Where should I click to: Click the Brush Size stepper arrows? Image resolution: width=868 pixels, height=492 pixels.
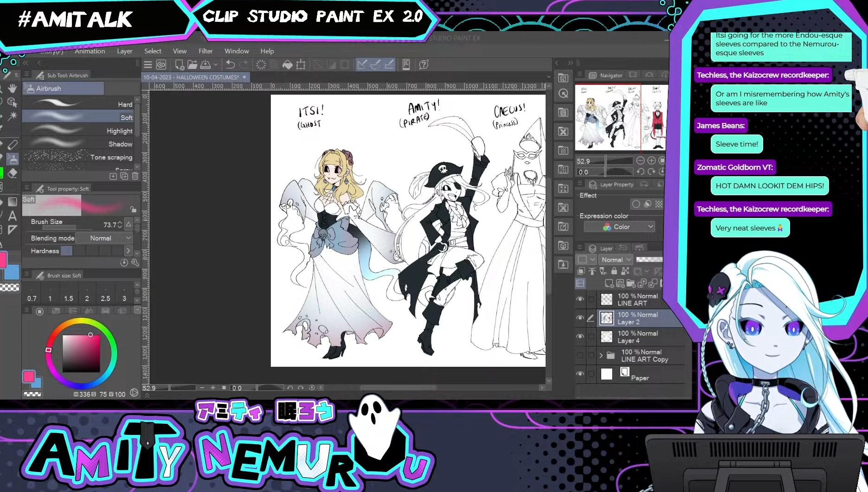click(120, 224)
